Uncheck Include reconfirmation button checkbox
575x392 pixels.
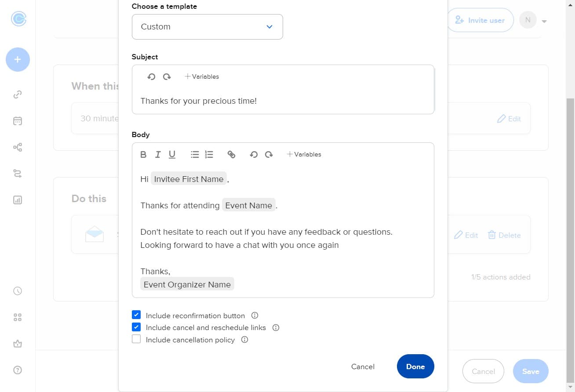click(136, 315)
